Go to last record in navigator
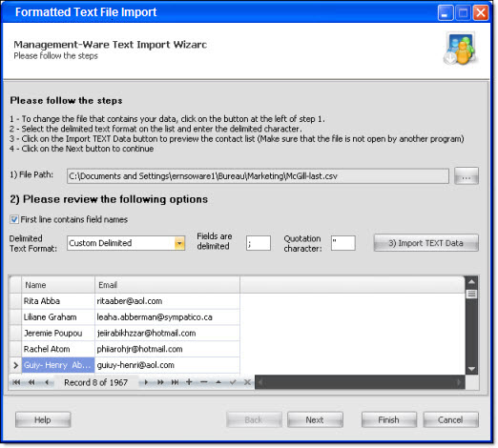Viewport: 498px width, 448px height. (x=175, y=382)
